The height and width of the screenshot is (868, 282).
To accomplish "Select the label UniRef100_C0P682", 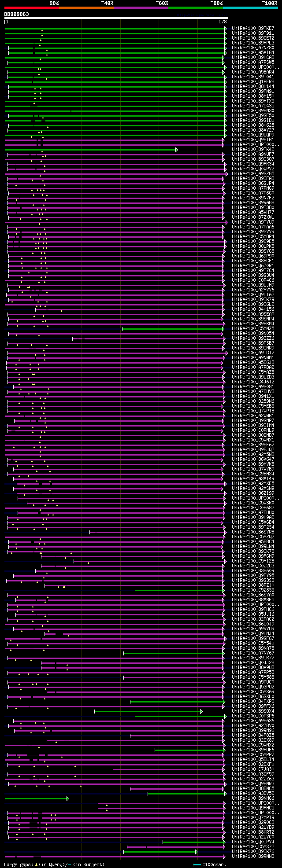I will [253, 508].
